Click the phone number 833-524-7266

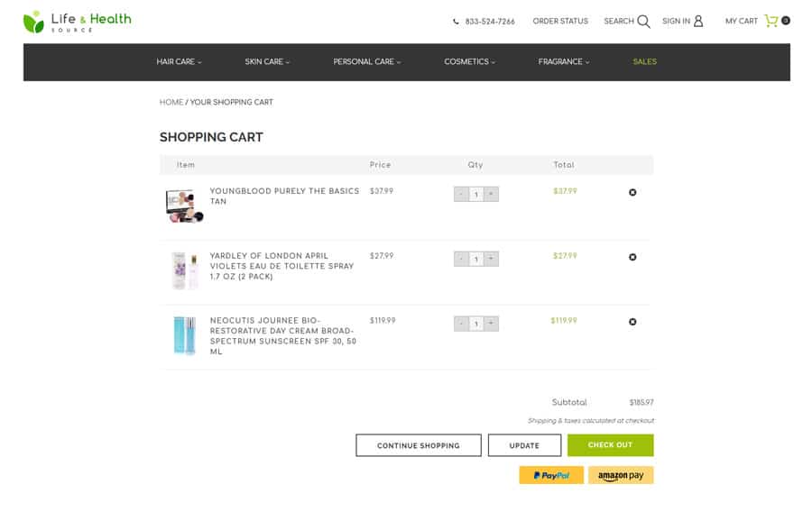coord(489,22)
